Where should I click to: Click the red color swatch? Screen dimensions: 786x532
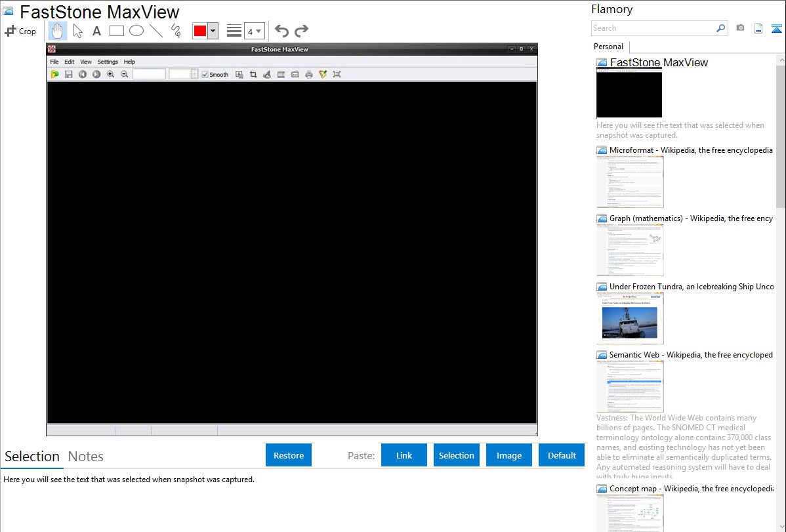pos(200,31)
